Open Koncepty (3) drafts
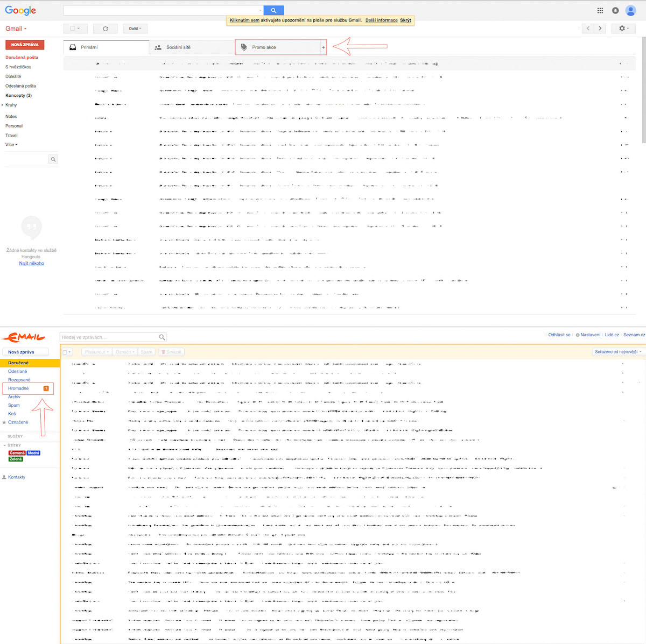 pos(18,95)
